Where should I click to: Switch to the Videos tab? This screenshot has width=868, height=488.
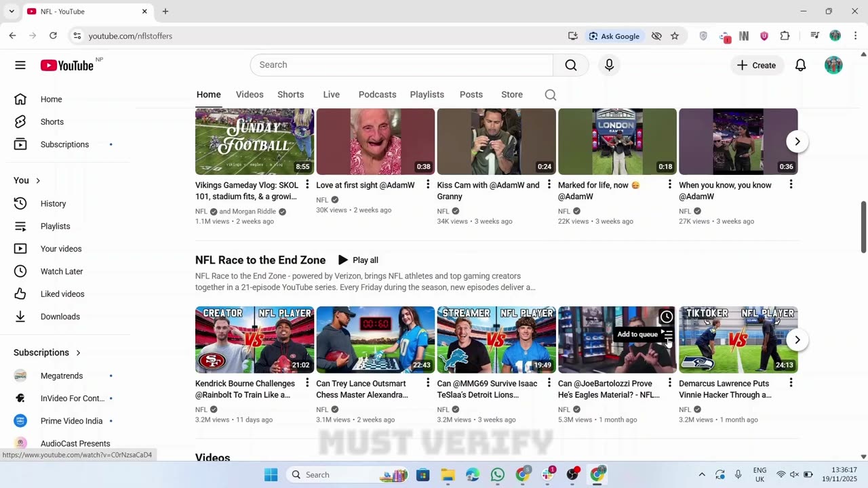pyautogui.click(x=250, y=95)
